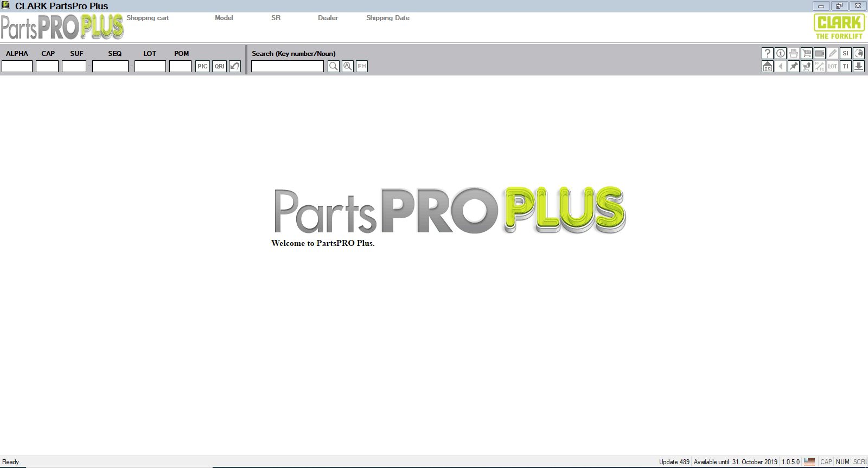Close the CLARK PartsPro Plus window
Screen dimensions: 868x468
pos(858,6)
